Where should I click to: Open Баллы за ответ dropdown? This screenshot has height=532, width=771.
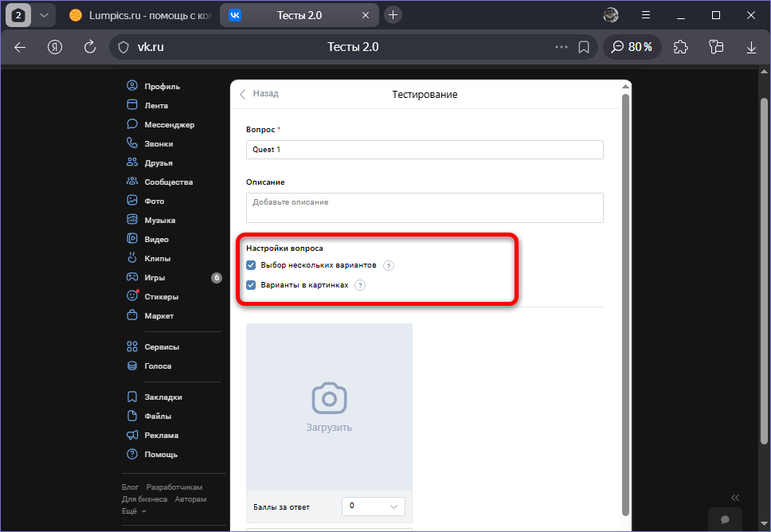pyautogui.click(x=374, y=507)
